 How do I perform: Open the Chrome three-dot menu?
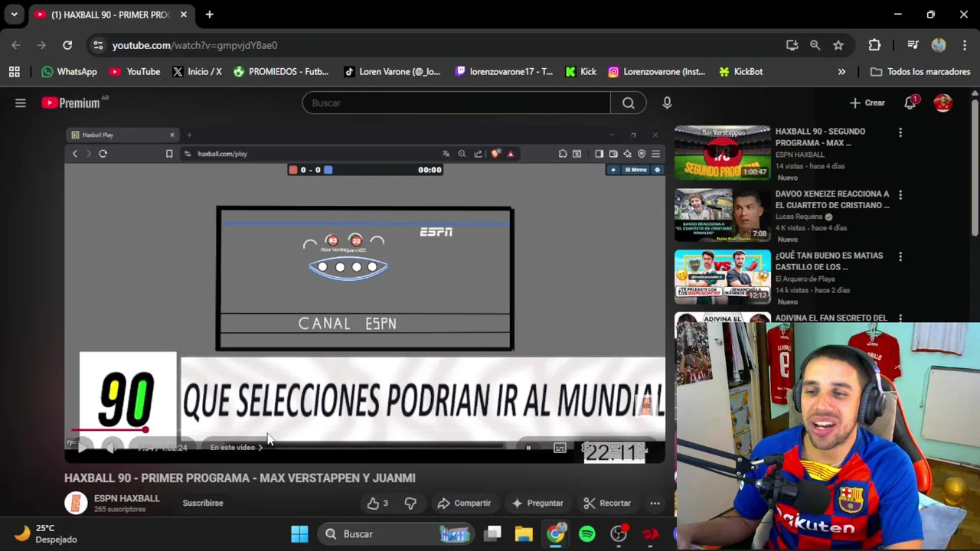pos(963,45)
